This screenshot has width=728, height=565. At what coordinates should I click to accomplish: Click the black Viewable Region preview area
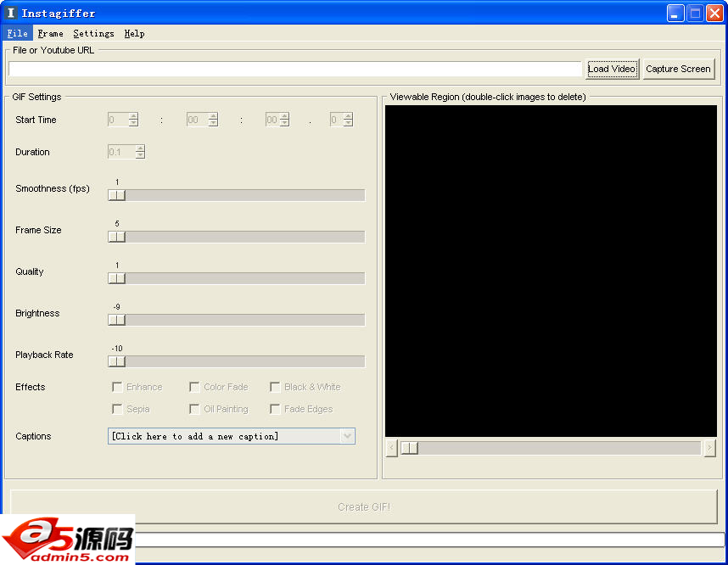(552, 271)
